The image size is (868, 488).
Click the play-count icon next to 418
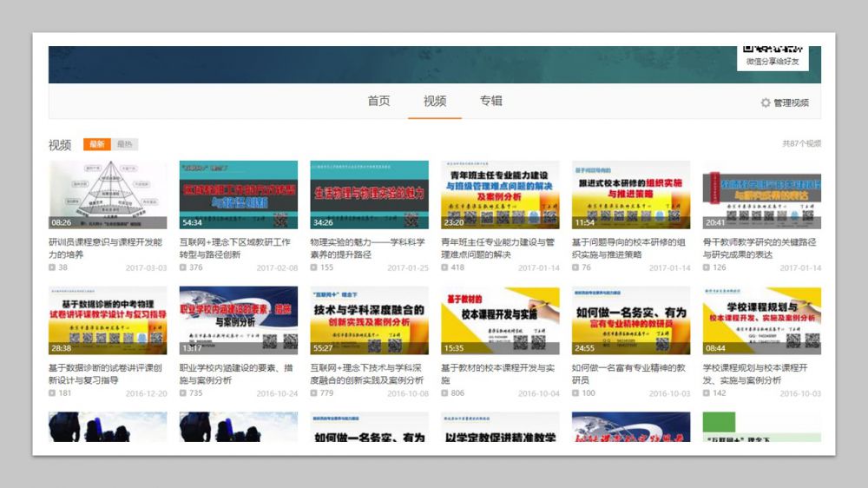point(445,267)
